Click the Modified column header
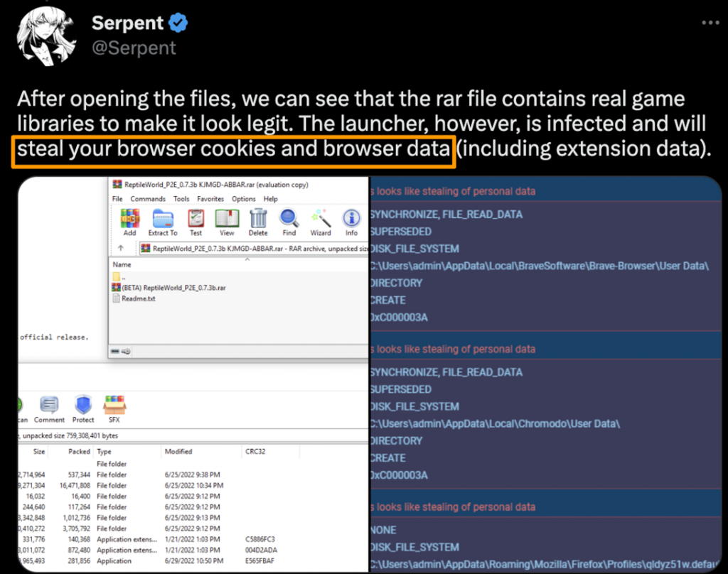 tap(178, 452)
